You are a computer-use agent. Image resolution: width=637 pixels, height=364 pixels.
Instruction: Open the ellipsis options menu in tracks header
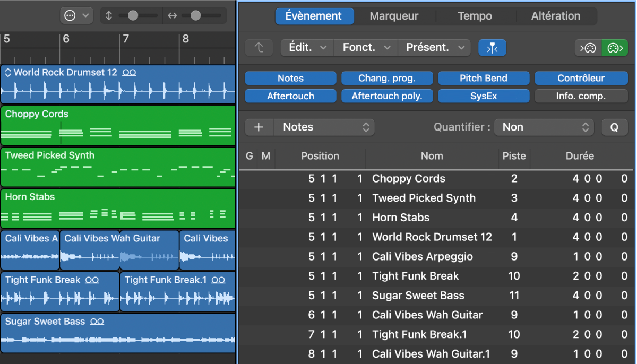(76, 15)
